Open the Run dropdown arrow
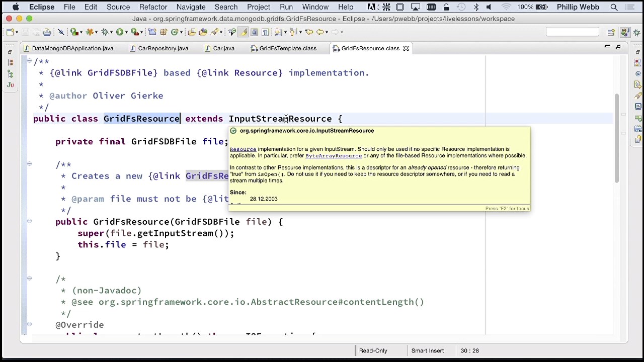This screenshot has height=362, width=644. pos(126,32)
